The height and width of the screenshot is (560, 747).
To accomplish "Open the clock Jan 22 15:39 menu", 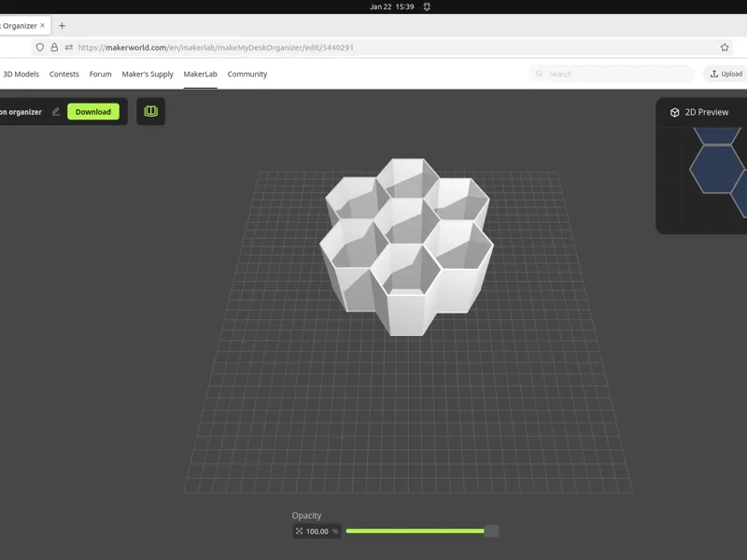I will (x=391, y=7).
